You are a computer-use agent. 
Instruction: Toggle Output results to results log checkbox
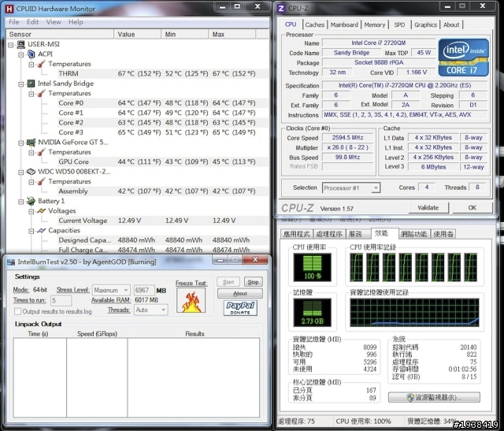(x=18, y=311)
